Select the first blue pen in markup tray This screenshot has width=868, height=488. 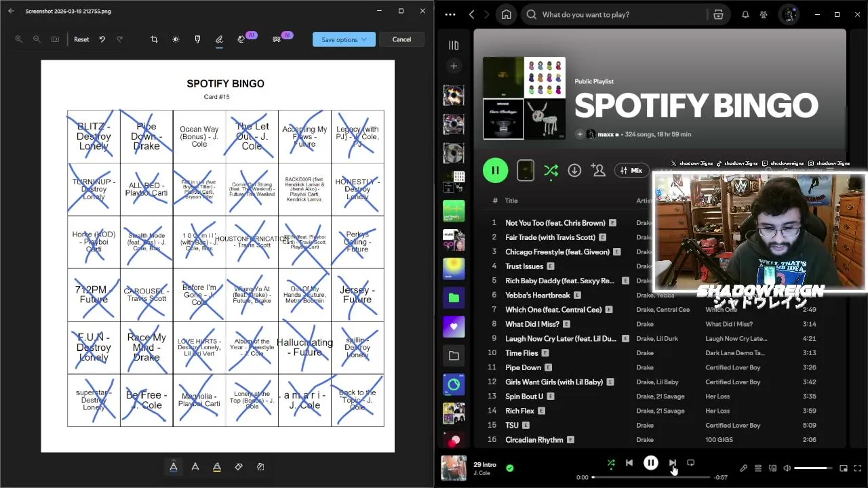tap(174, 466)
